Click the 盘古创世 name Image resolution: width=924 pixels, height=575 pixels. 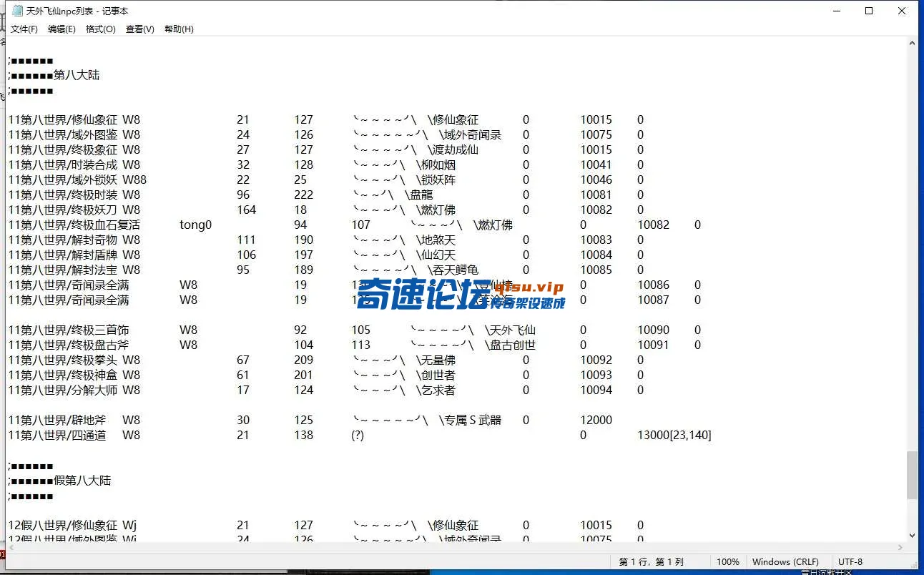tap(513, 345)
